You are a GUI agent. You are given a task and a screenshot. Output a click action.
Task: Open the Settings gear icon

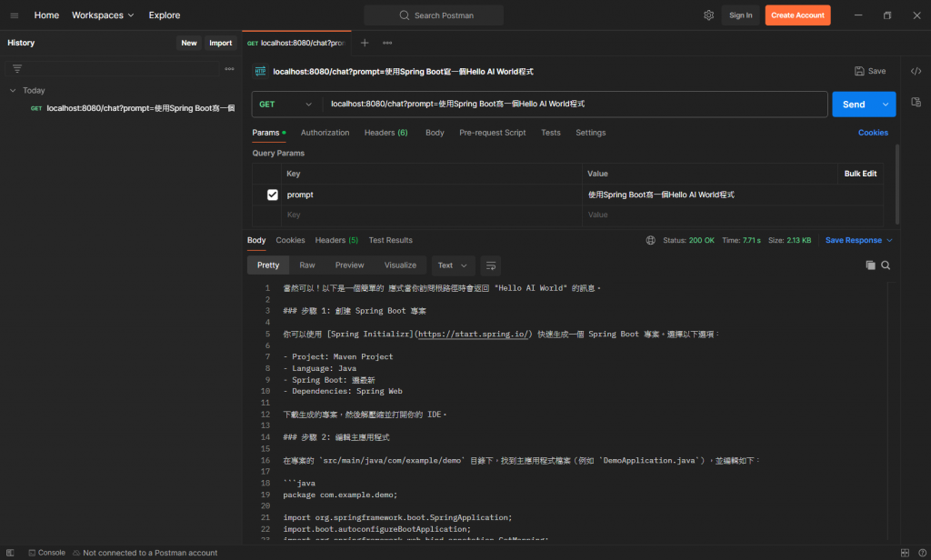(708, 15)
